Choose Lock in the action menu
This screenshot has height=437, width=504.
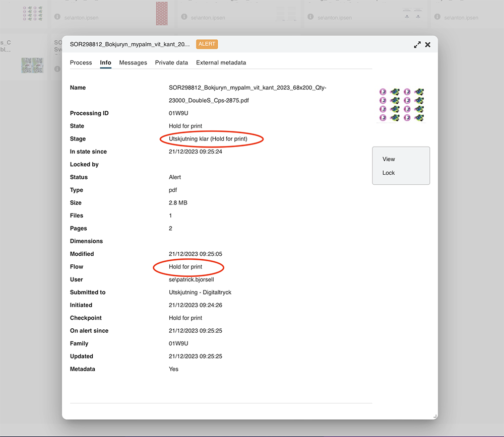(x=389, y=173)
